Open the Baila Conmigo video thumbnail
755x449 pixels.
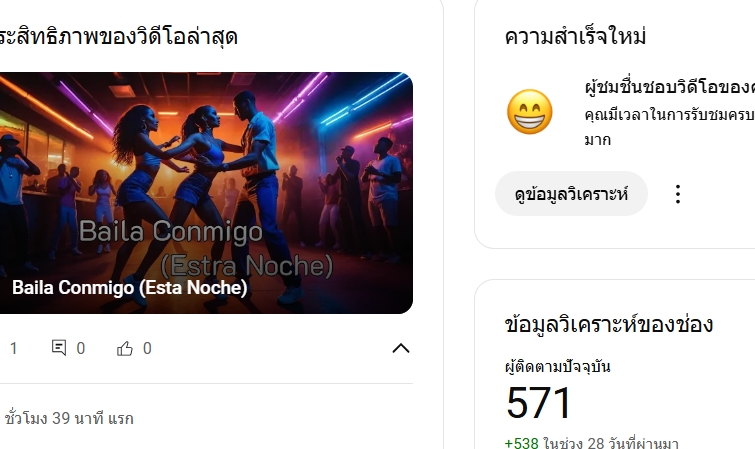pyautogui.click(x=206, y=193)
